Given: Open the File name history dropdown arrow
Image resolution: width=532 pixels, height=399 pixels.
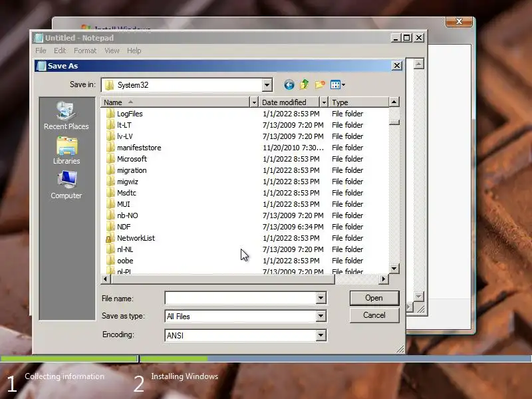Looking at the screenshot, I should (321, 298).
